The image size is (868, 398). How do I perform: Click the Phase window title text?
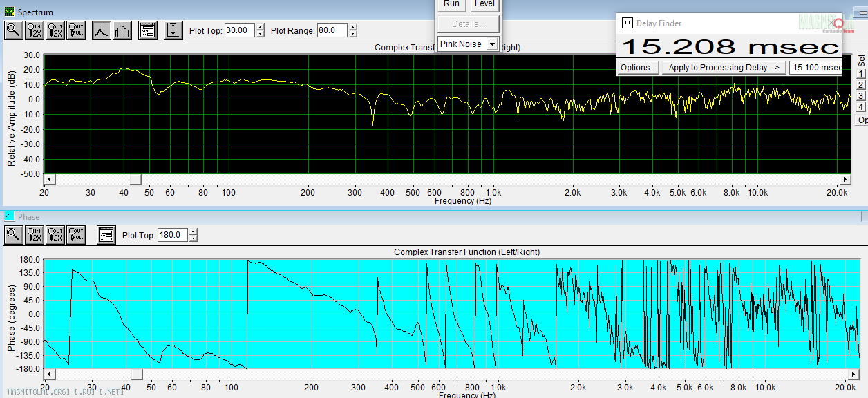click(x=29, y=217)
